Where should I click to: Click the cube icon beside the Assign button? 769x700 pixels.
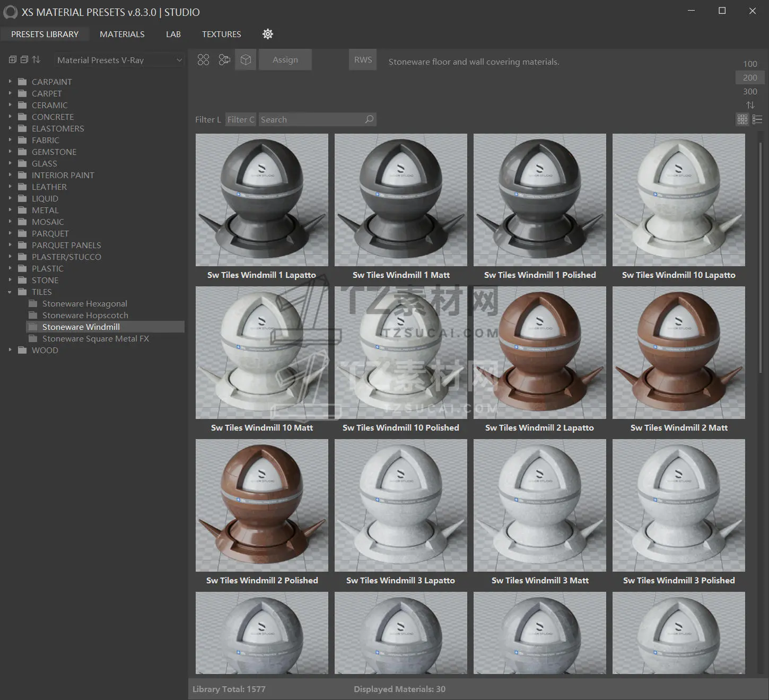(246, 60)
